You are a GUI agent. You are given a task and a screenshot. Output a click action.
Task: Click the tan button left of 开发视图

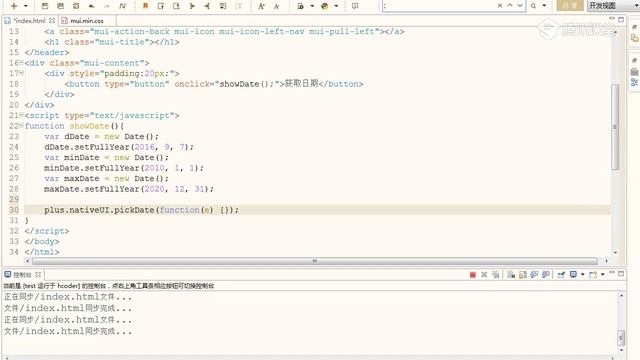click(570, 6)
